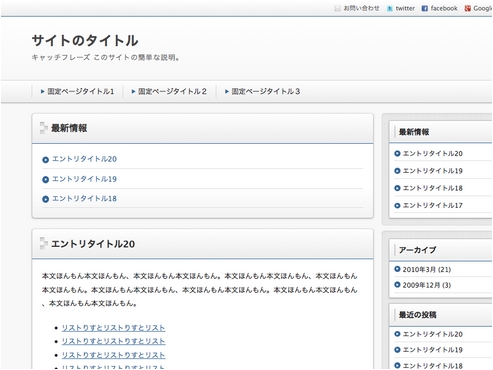Viewport: 493px width, 370px height.
Task: Open archive 2009年12月 (3)
Action: 427,285
